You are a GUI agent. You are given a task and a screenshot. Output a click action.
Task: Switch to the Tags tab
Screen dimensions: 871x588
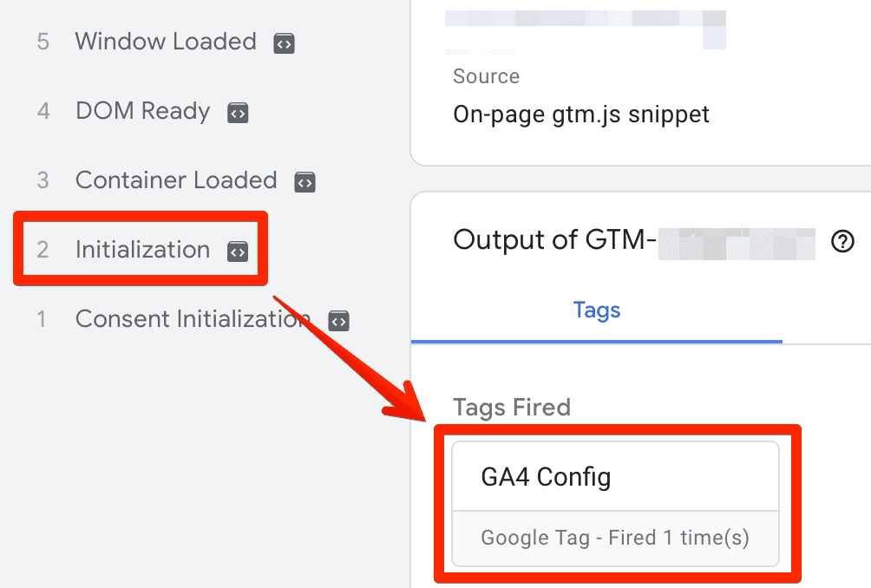(x=596, y=310)
